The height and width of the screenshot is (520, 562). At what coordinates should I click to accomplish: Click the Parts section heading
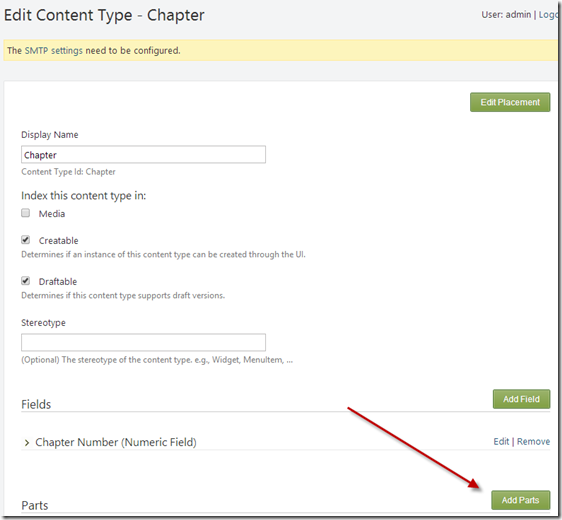pos(34,505)
